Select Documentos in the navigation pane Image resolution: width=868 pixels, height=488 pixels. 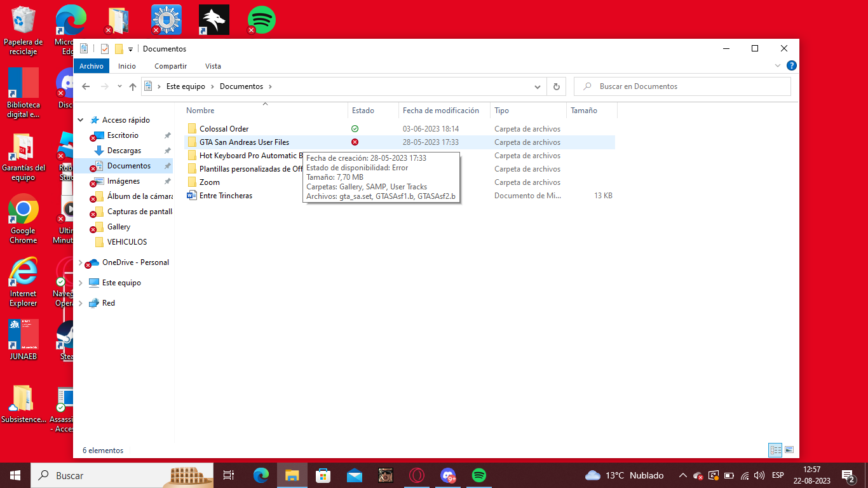(x=129, y=166)
